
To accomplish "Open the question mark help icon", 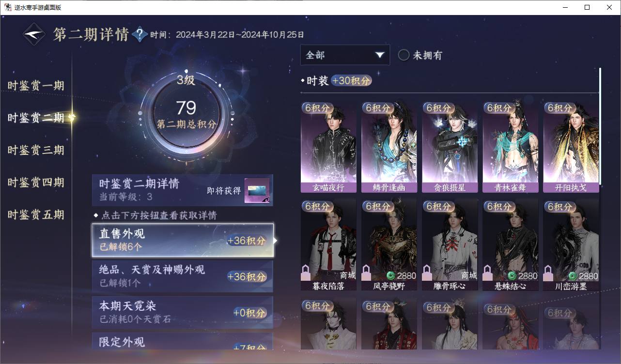I will tap(140, 34).
